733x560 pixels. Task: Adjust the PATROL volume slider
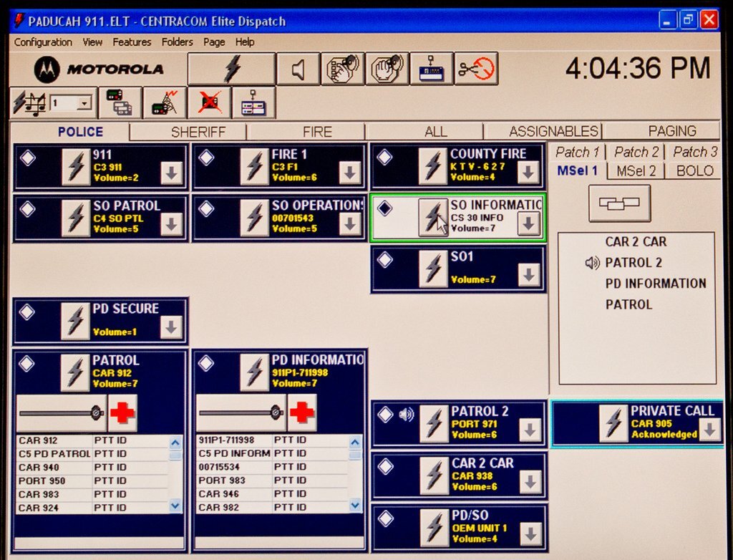[x=94, y=413]
